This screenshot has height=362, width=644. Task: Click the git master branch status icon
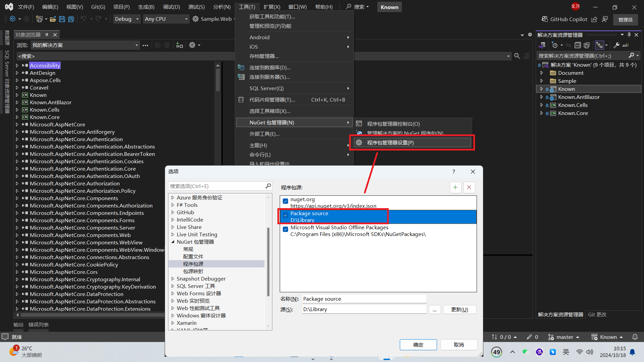pos(551,337)
